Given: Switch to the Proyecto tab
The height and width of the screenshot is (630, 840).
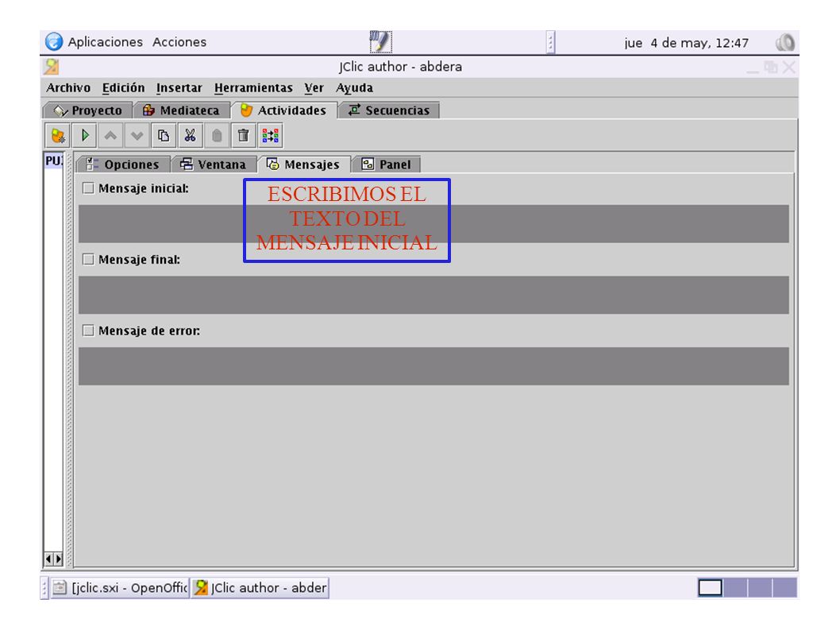Looking at the screenshot, I should tap(88, 110).
